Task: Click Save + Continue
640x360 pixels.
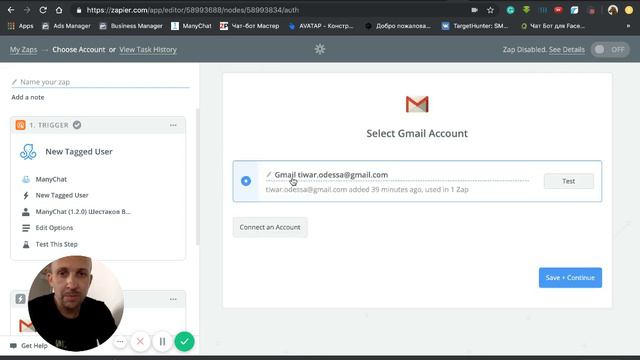Action: pyautogui.click(x=570, y=278)
